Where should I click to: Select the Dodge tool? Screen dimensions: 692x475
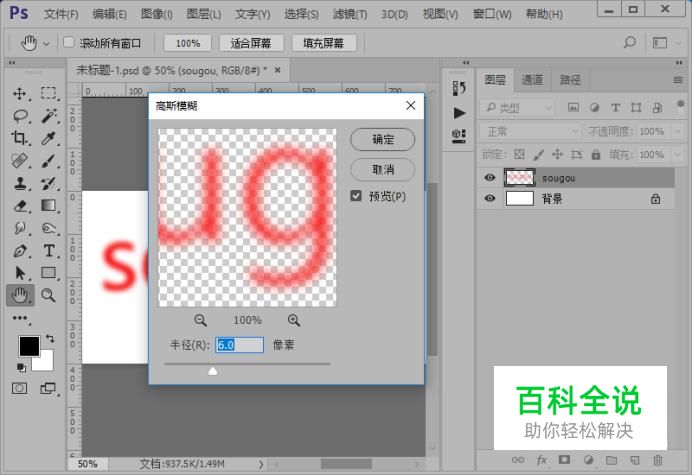49,228
